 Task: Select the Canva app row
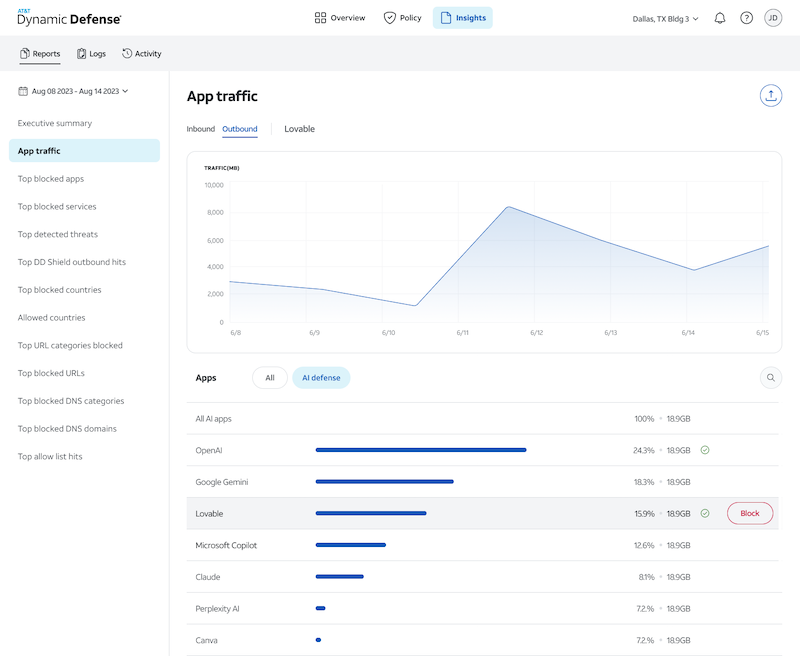(483, 640)
